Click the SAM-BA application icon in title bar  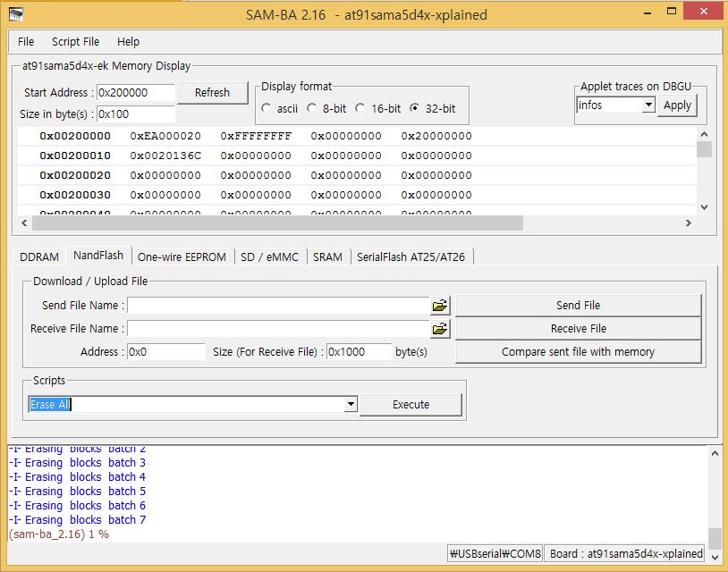15,13
